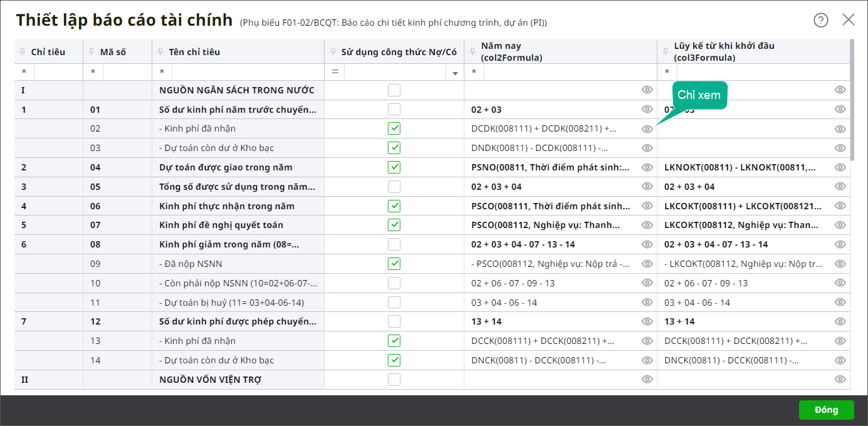
Task: Pin the 'Chỉ tiêu' column
Action: coord(23,52)
